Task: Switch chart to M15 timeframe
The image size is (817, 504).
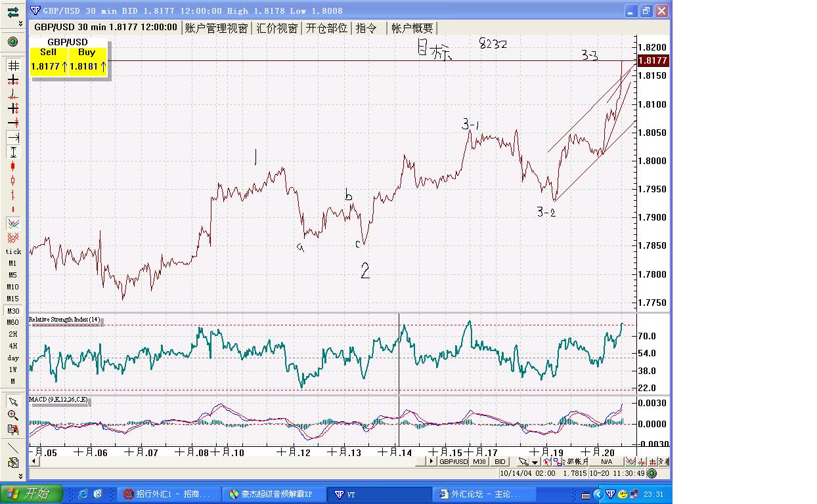Action: pyautogui.click(x=13, y=299)
